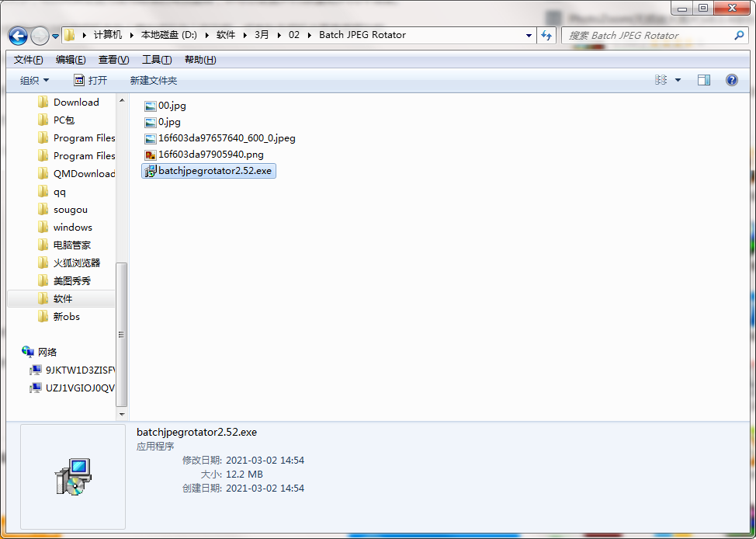Screen dimensions: 756x539
Task: Click the image icon of 00.jpg
Action: (151, 106)
